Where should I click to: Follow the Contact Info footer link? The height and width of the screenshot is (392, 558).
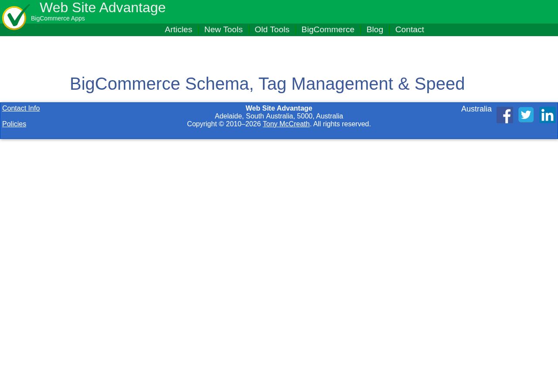[21, 108]
